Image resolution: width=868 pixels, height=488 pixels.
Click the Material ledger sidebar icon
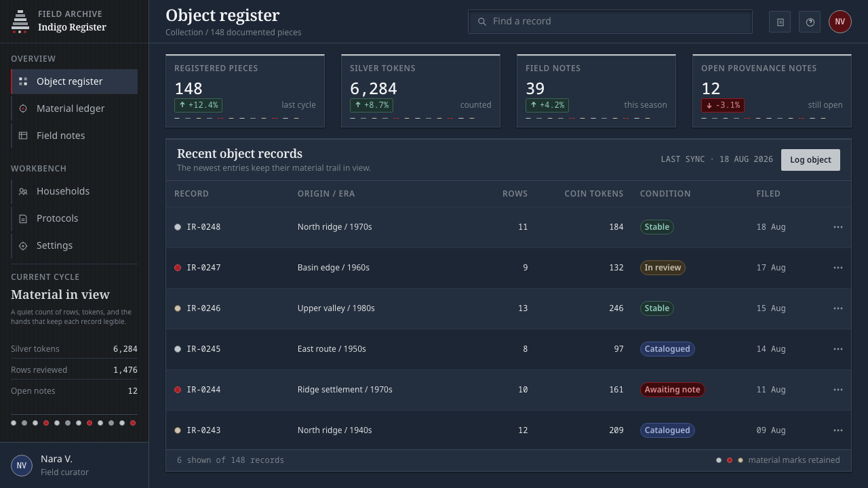(x=23, y=108)
